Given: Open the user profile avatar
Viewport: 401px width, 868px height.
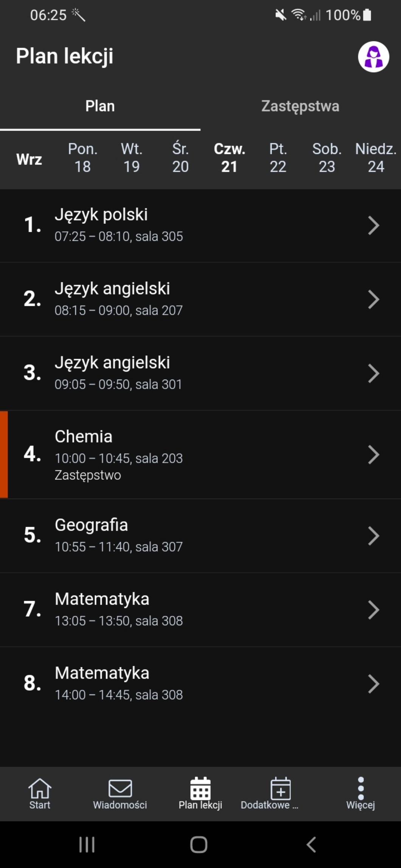Looking at the screenshot, I should 373,57.
